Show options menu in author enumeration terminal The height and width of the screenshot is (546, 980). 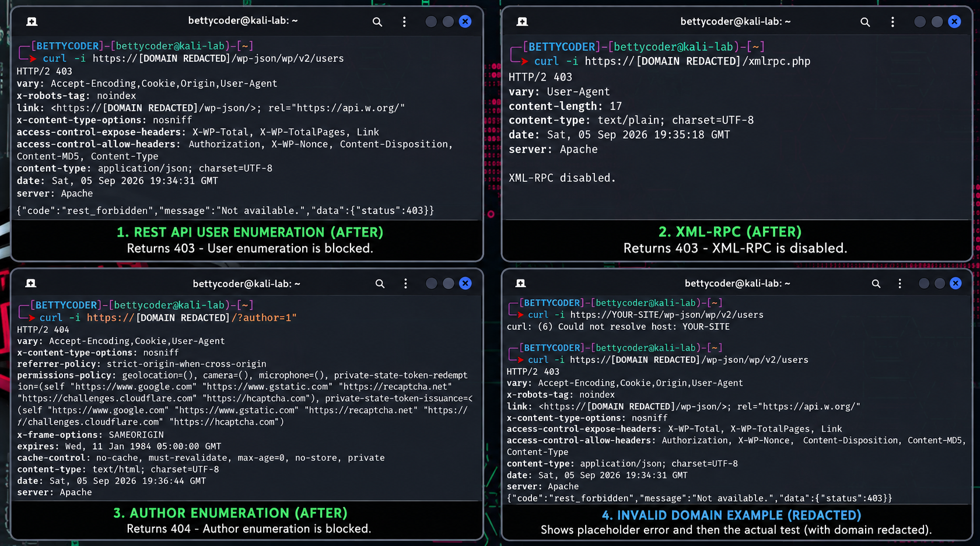pos(406,283)
